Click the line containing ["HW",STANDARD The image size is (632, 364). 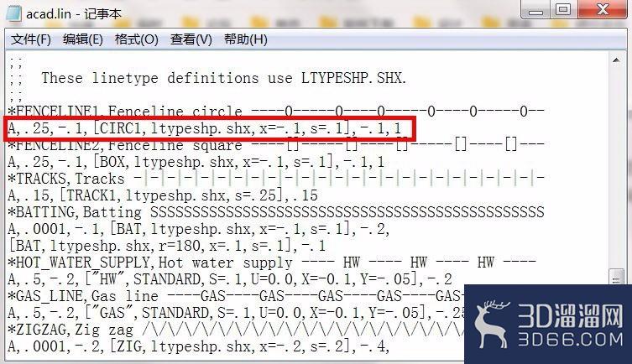pos(230,279)
